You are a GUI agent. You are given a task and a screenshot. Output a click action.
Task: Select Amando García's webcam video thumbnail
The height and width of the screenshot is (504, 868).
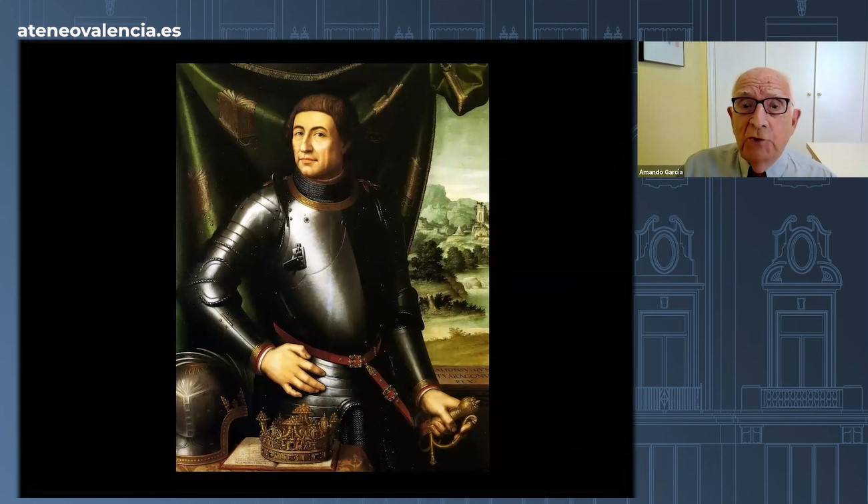point(752,109)
